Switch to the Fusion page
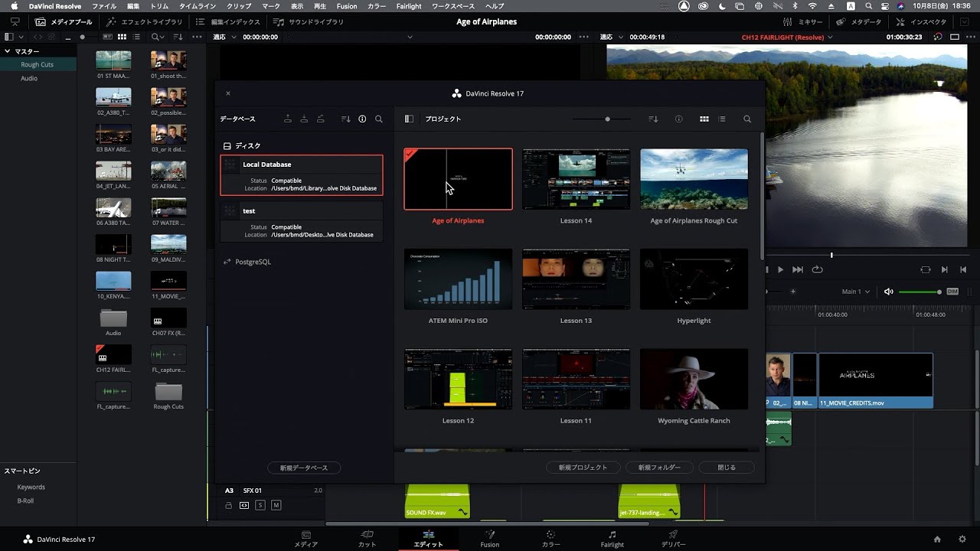 pyautogui.click(x=489, y=540)
